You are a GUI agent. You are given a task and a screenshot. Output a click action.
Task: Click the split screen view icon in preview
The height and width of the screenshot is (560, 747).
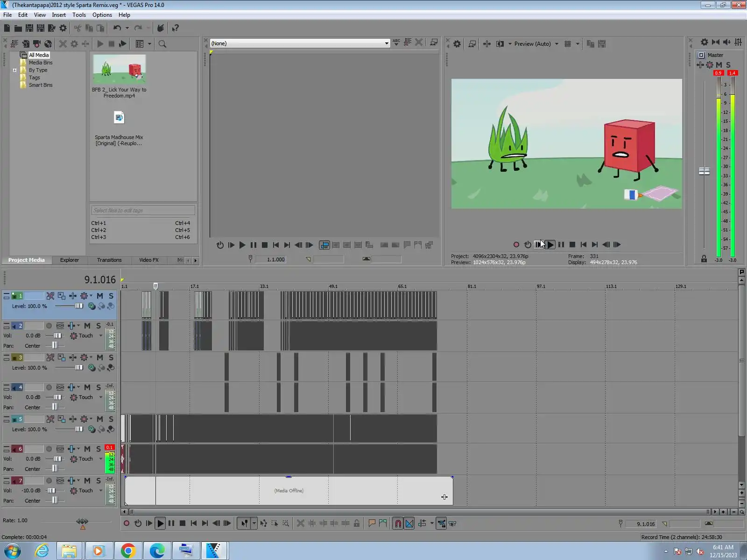(x=500, y=44)
